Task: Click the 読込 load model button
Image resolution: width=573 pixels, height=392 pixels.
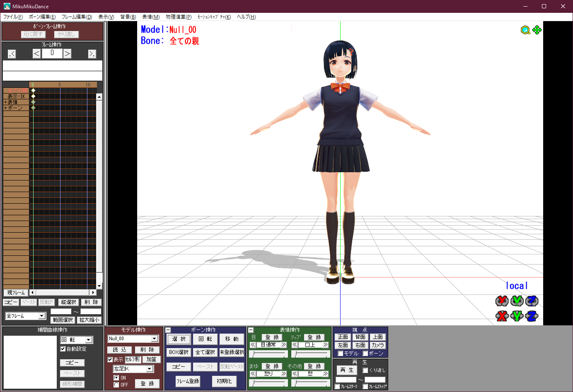Action: pyautogui.click(x=120, y=350)
